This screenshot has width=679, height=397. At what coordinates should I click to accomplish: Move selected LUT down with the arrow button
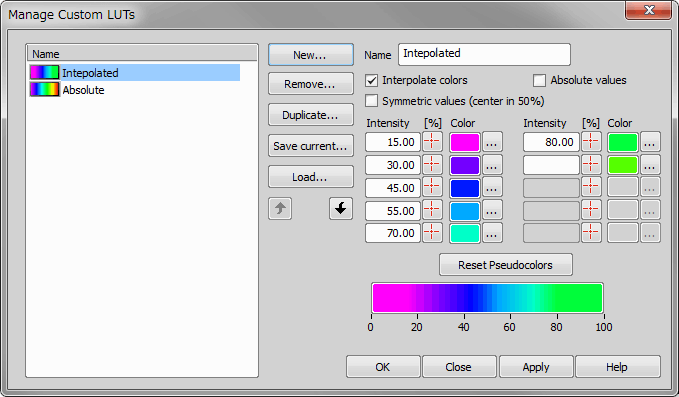click(x=341, y=209)
